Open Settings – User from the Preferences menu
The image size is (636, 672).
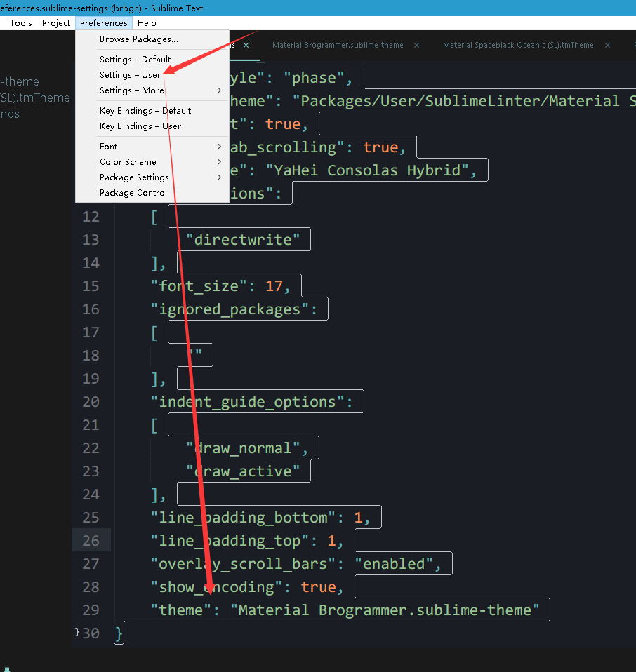pyautogui.click(x=131, y=74)
